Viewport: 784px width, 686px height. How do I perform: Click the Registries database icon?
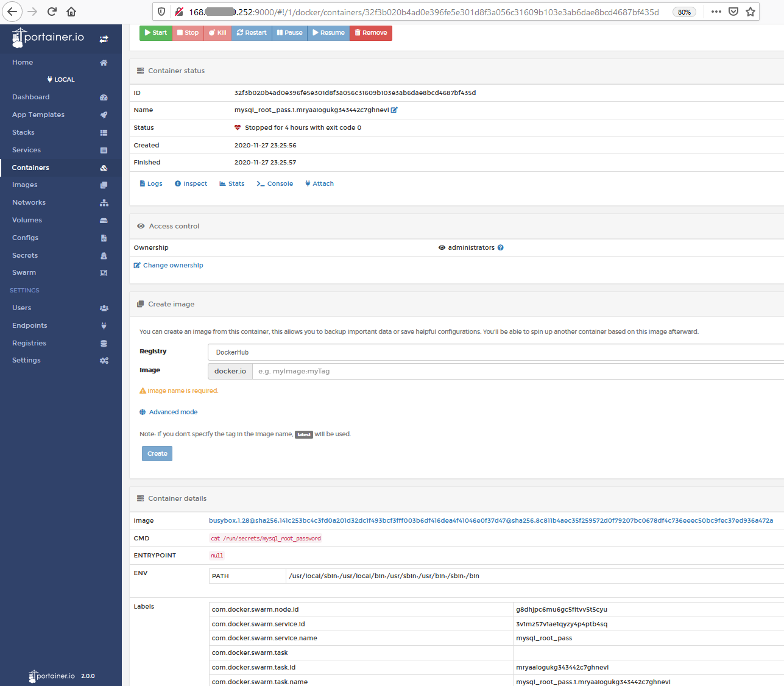point(104,344)
